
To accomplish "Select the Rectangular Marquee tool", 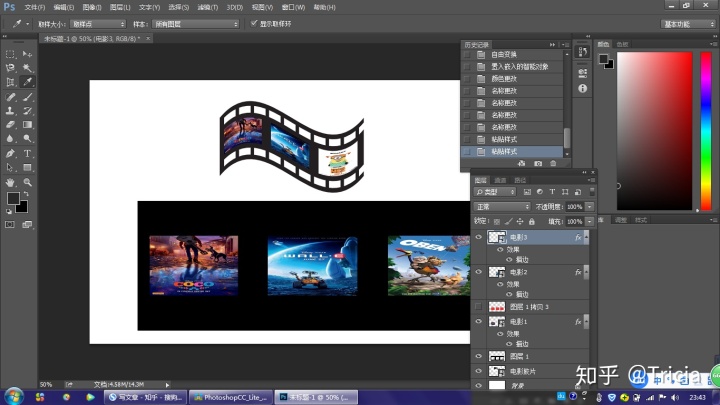I will pos(10,54).
